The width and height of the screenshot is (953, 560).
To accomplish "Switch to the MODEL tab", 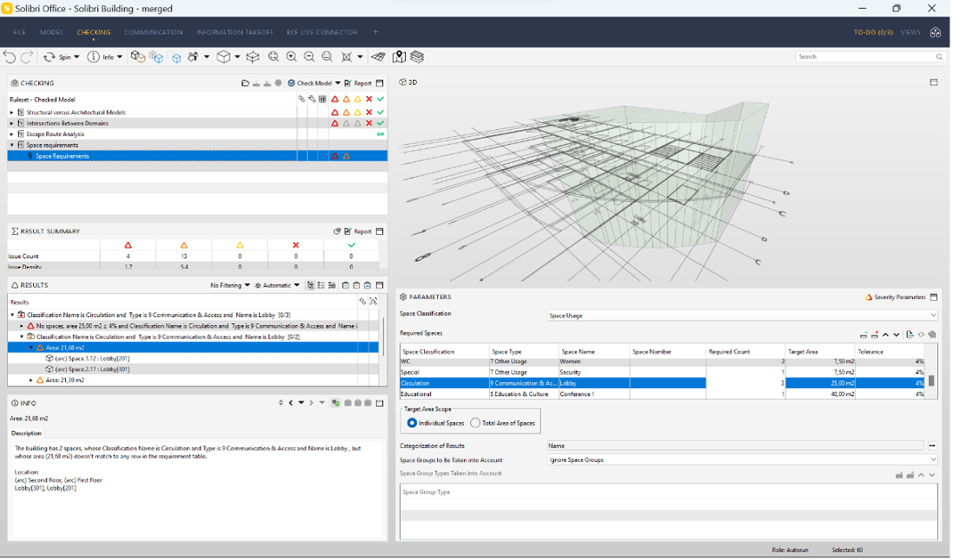I will (52, 33).
